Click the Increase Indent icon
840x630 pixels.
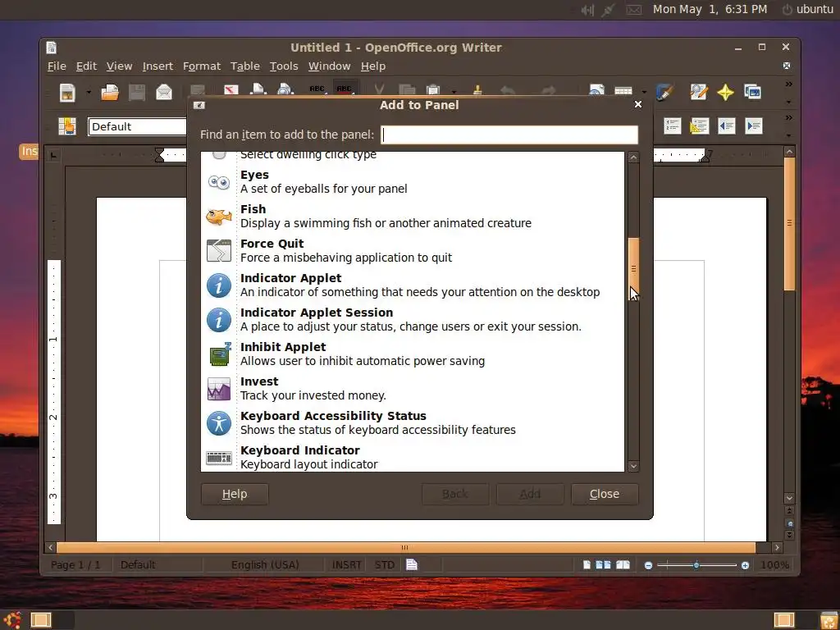(754, 126)
